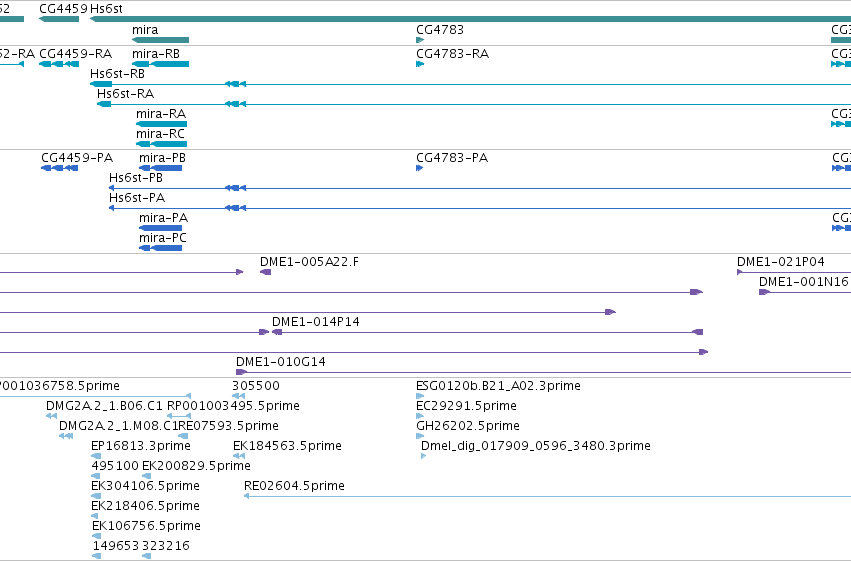Click the RE02604.5prime EST label
This screenshot has height=561, width=851.
[x=294, y=486]
